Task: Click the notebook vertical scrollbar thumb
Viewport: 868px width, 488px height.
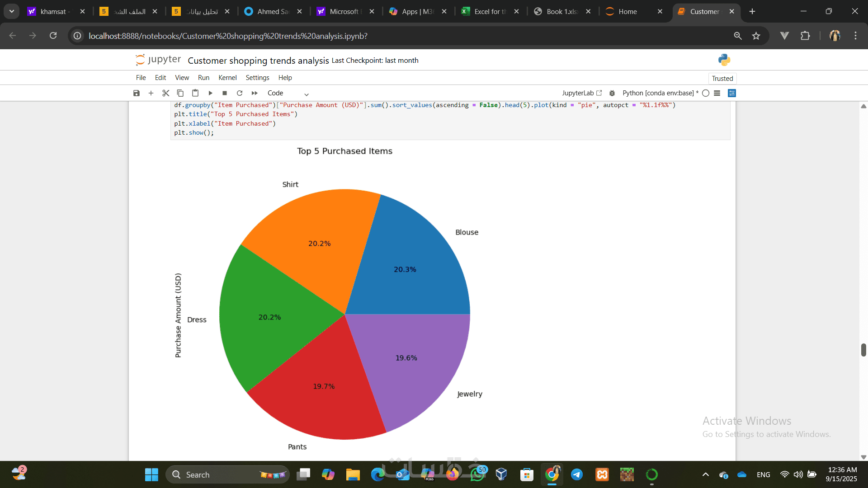Action: (x=863, y=350)
